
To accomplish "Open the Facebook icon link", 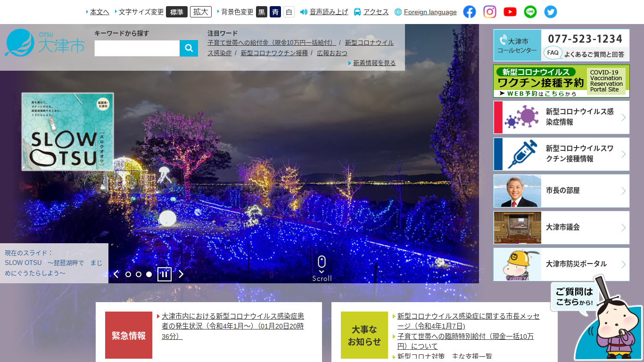I will pos(470,12).
